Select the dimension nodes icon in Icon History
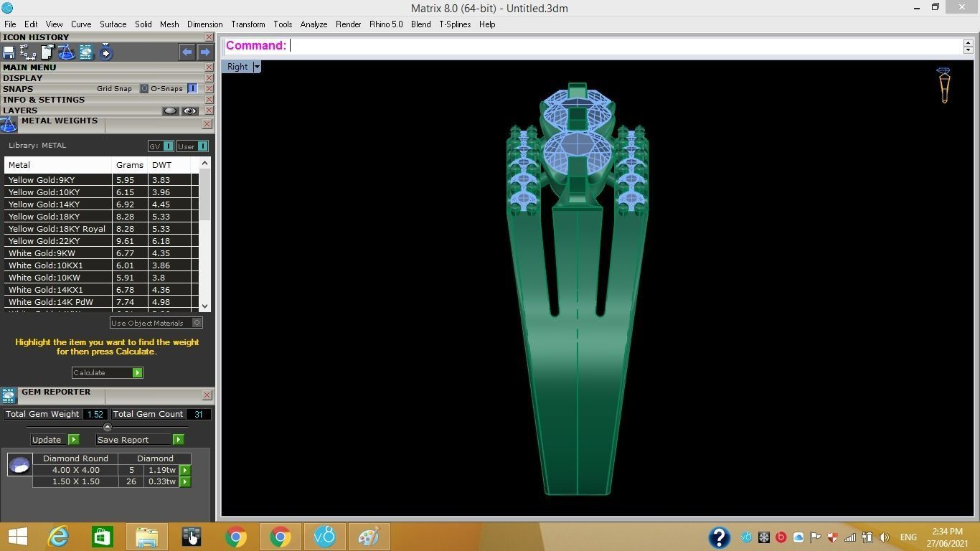Viewport: 980px width, 551px height. click(x=28, y=52)
